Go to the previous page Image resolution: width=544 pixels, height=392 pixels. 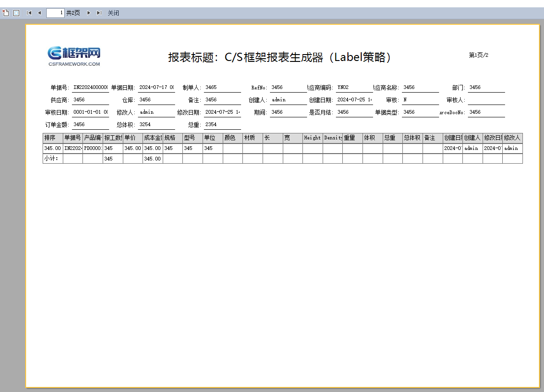(x=39, y=13)
